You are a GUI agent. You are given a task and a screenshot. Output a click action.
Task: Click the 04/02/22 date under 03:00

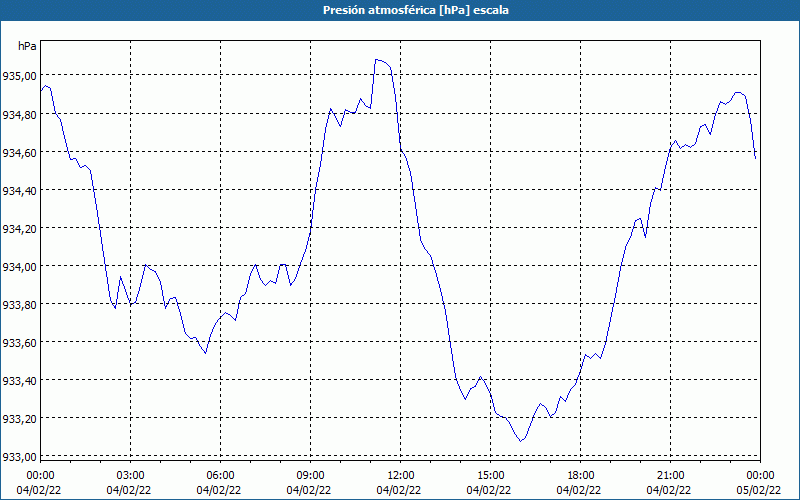pyautogui.click(x=129, y=490)
